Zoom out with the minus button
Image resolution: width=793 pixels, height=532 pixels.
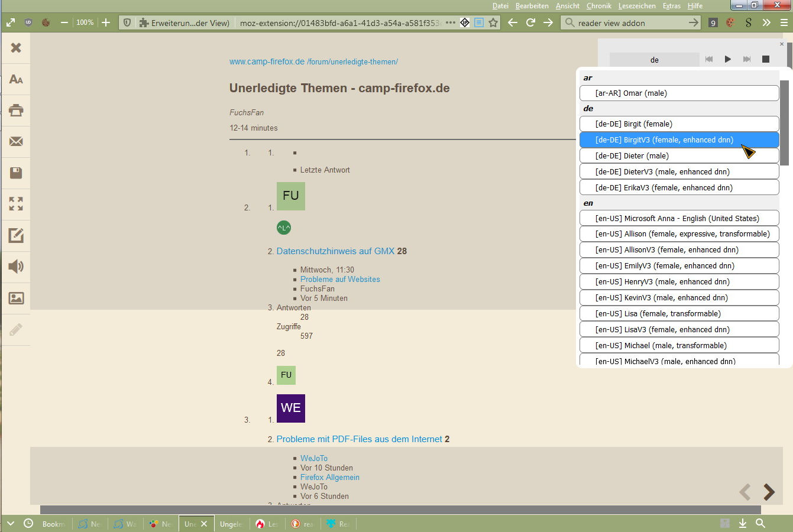[64, 22]
